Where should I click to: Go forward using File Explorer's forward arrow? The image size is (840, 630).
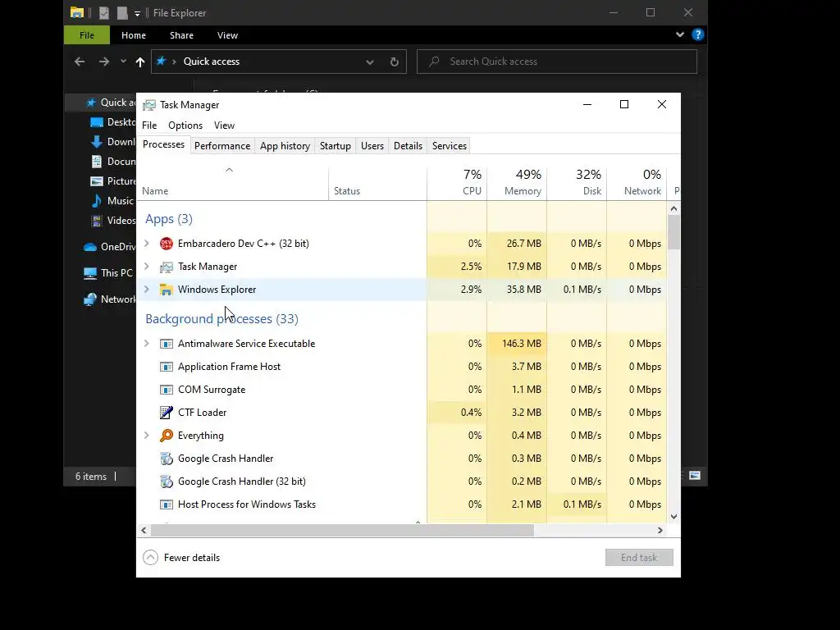(x=104, y=62)
